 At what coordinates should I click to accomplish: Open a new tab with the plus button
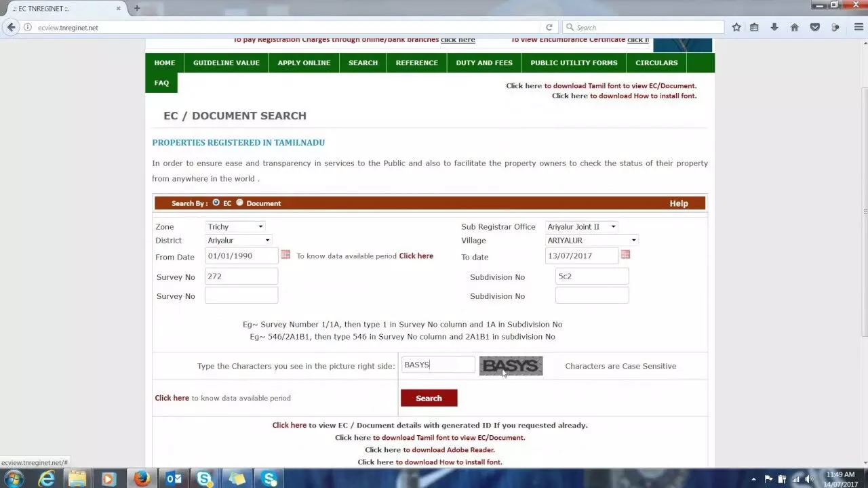click(137, 8)
